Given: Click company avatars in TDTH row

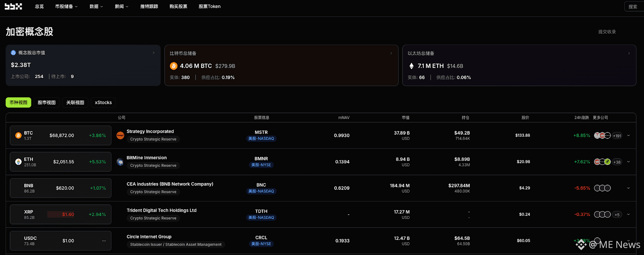Looking at the screenshot, I should pyautogui.click(x=603, y=214).
